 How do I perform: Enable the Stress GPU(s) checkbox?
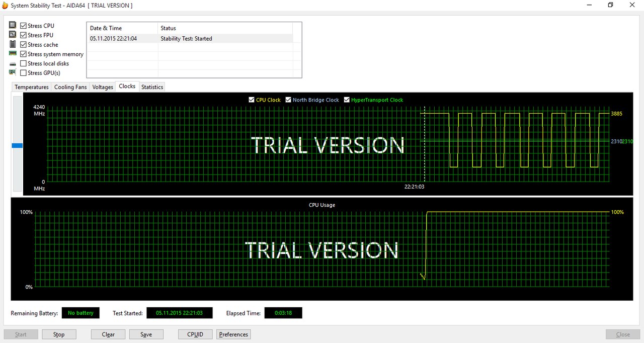(23, 73)
